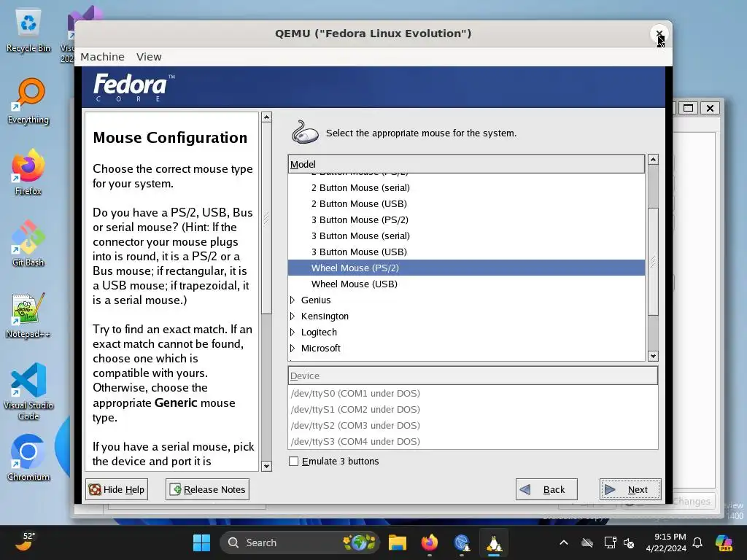Enable Emulate 3 buttons checkbox
The width and height of the screenshot is (747, 560).
click(x=294, y=462)
